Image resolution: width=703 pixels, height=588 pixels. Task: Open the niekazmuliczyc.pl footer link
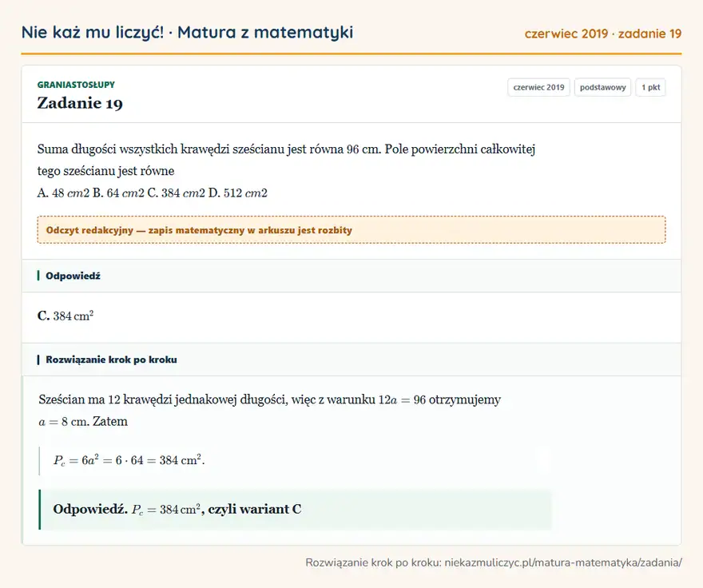pyautogui.click(x=563, y=562)
